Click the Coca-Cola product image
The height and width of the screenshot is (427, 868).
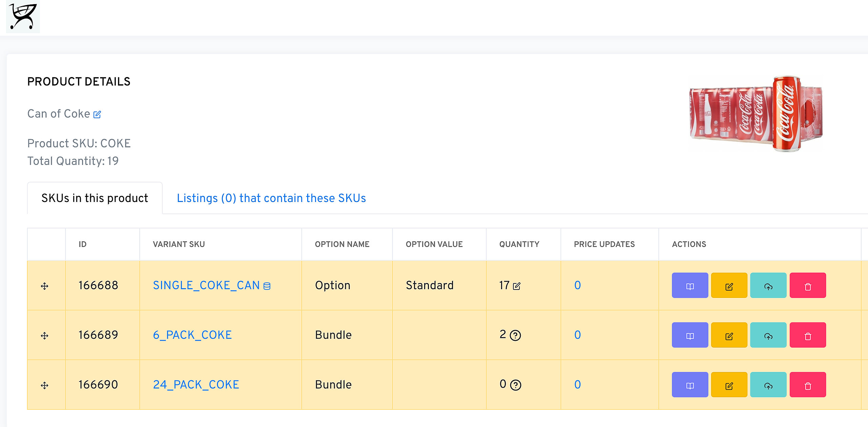click(756, 113)
